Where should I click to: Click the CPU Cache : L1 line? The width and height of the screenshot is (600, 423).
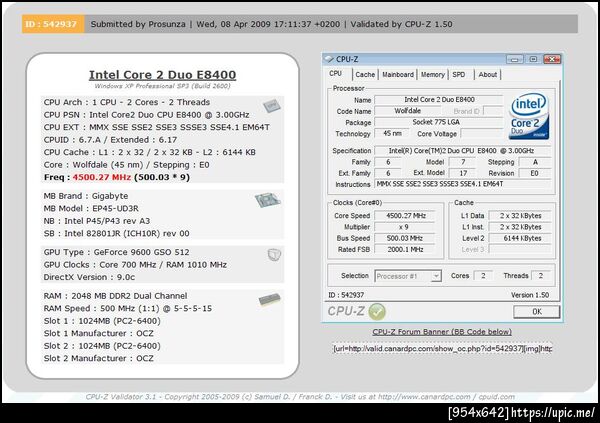150,152
